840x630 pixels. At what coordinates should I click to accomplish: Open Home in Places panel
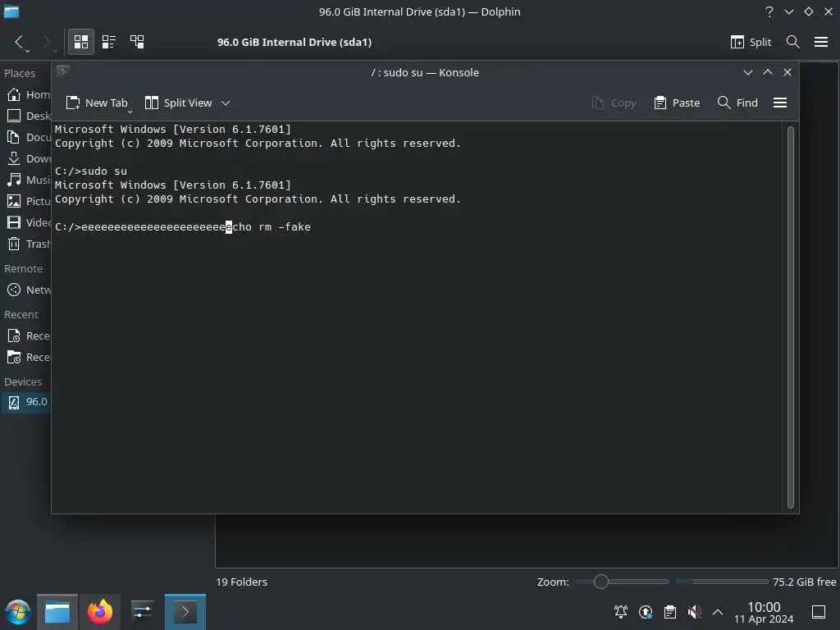tap(29, 94)
